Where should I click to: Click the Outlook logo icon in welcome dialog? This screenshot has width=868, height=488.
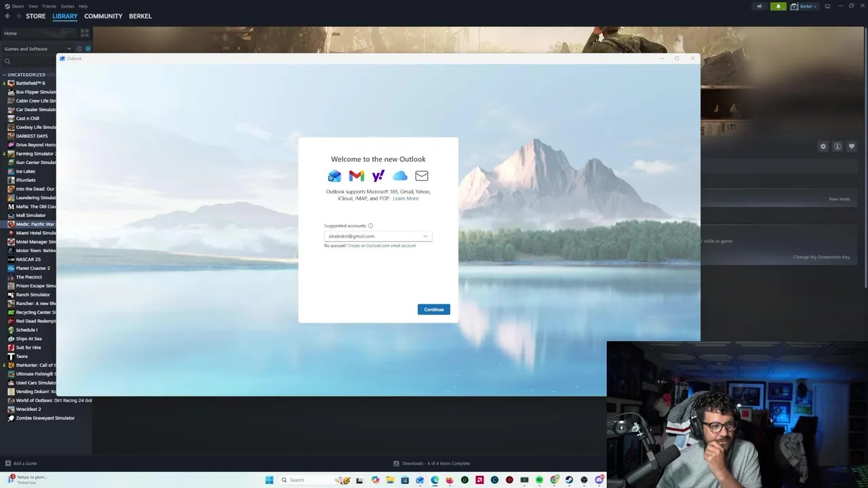(334, 176)
